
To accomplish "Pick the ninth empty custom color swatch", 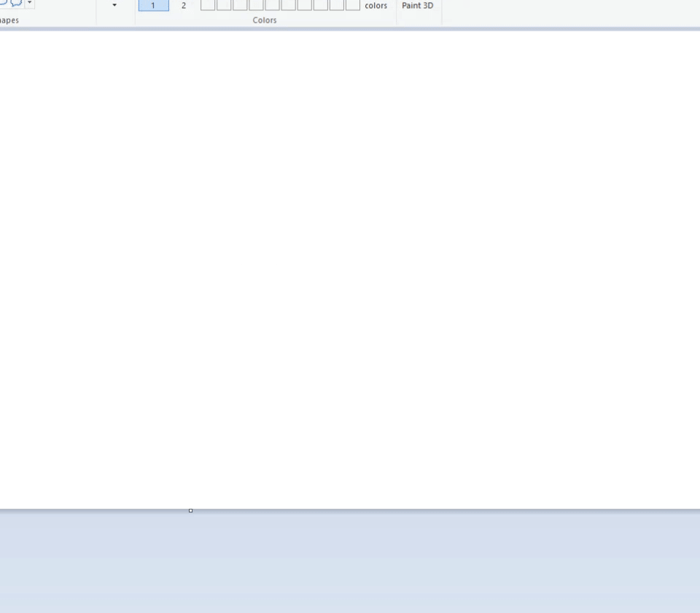I will pos(337,4).
